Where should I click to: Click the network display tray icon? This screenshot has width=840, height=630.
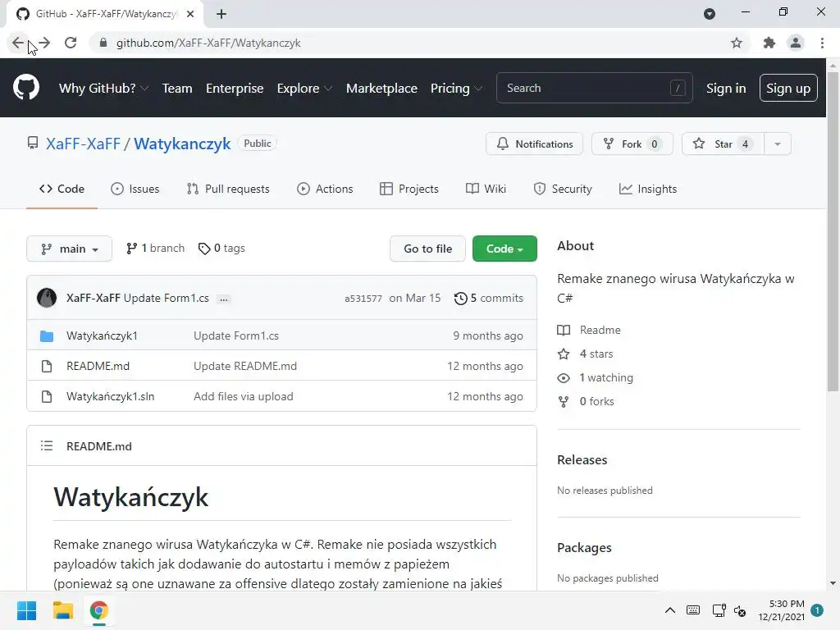[x=719, y=610]
